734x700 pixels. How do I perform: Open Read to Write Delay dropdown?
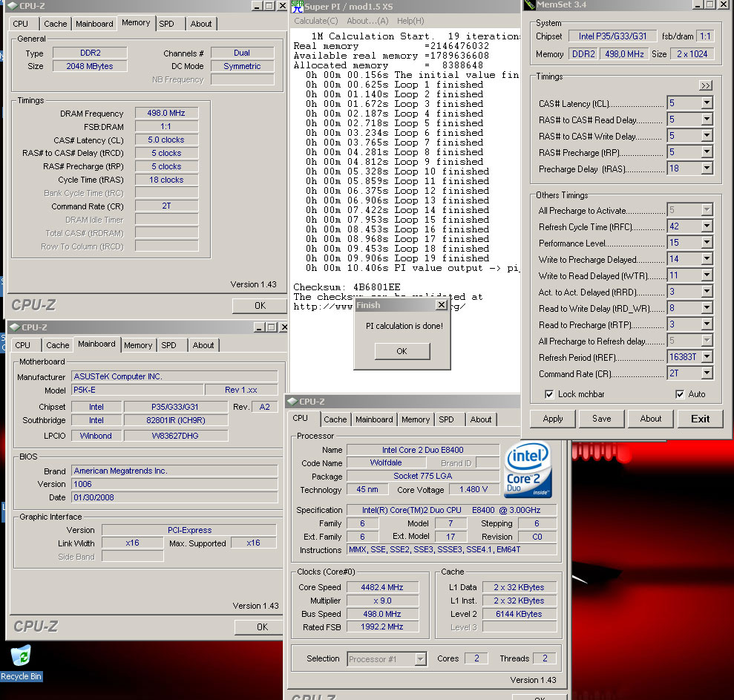click(707, 308)
